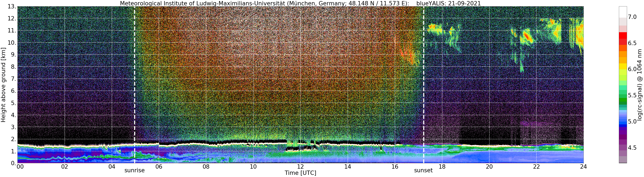This screenshot has height=177, width=644.
Task: Click the 5.0 colorbar tick label
Action: click(632, 121)
